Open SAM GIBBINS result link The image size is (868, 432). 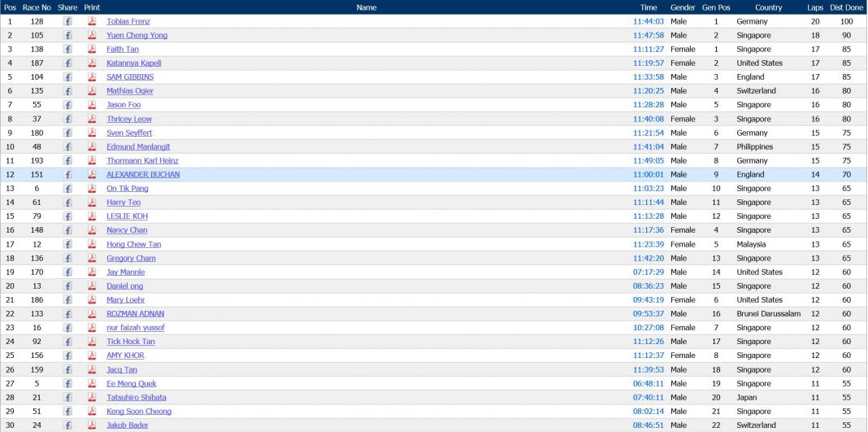(x=130, y=76)
